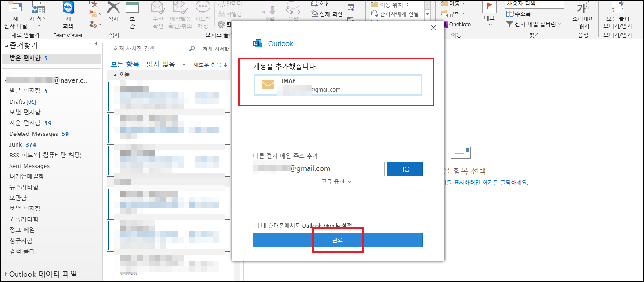Open the 파일함 file box
The width and height of the screenshot is (644, 282).
point(230,14)
